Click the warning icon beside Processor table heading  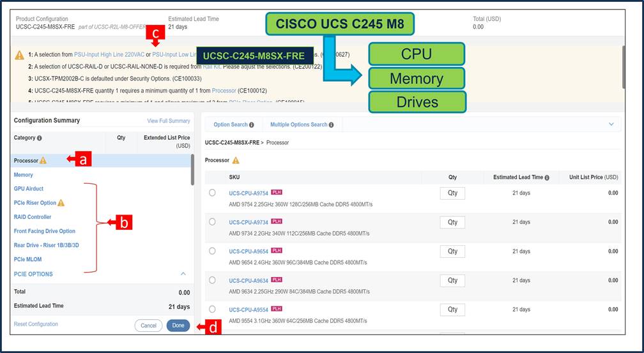coord(236,160)
